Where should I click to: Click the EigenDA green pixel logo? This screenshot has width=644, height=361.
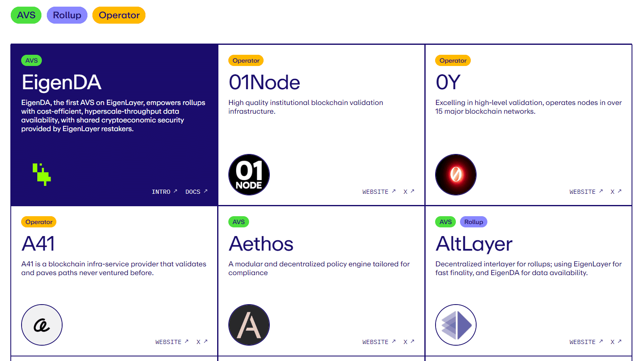(x=41, y=174)
